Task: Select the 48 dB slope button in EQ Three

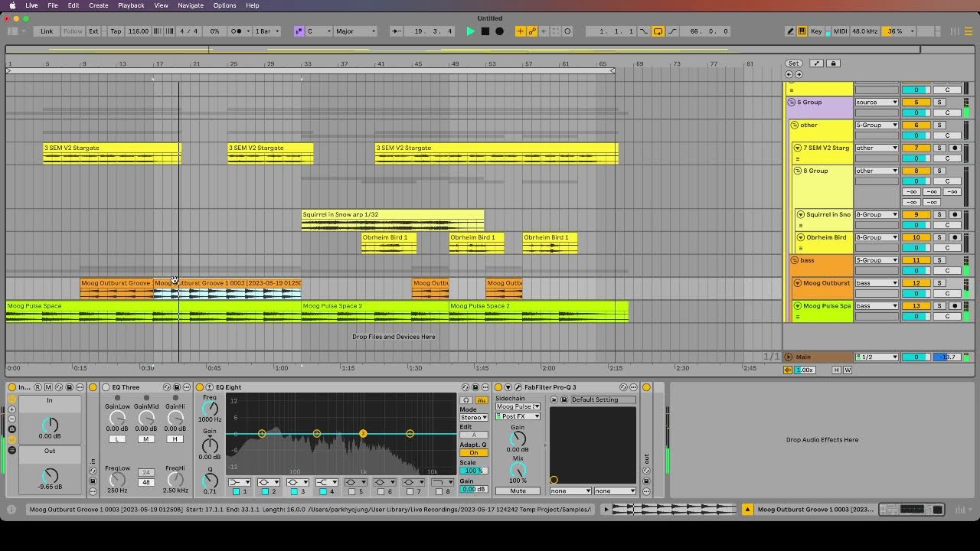Action: pos(146,482)
